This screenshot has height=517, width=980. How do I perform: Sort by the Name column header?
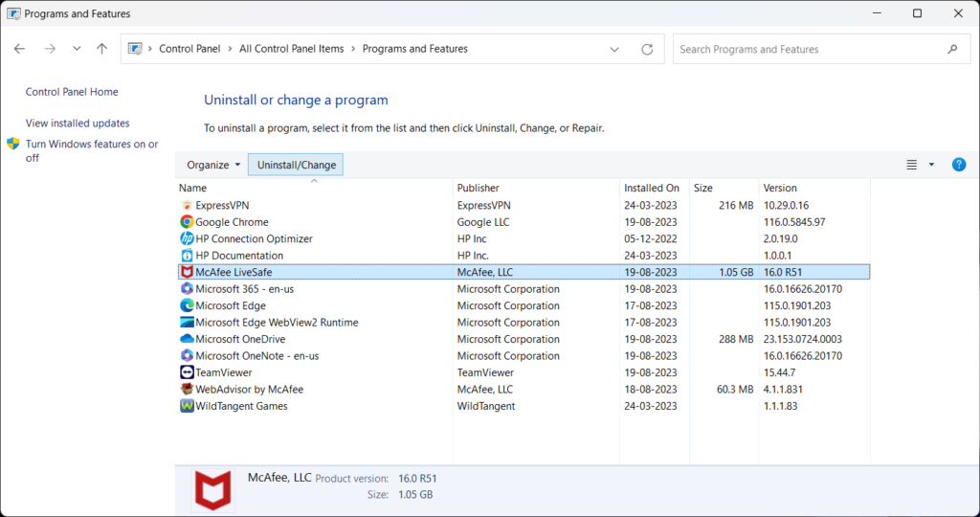314,188
